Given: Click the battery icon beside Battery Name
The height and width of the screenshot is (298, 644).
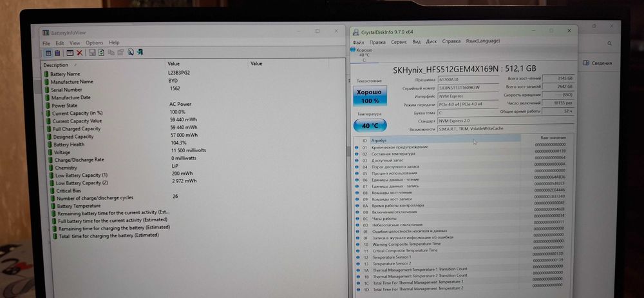Looking at the screenshot, I should point(46,74).
